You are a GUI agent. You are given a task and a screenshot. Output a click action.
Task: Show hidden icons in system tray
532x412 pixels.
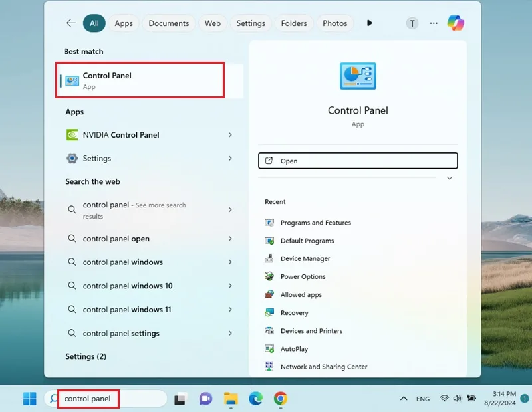[x=404, y=399]
